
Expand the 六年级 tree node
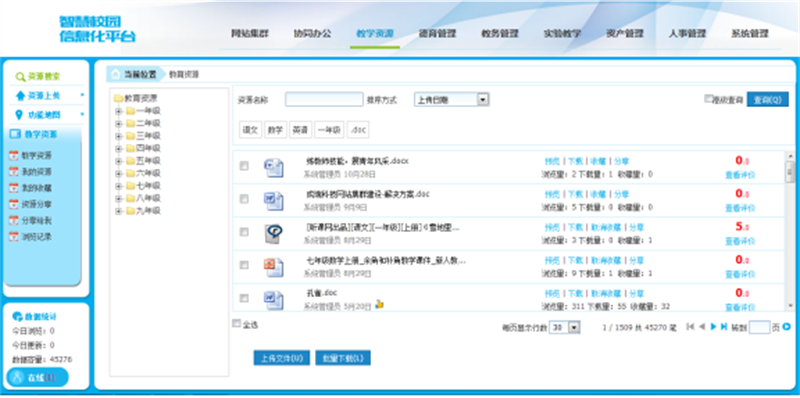pos(119,173)
